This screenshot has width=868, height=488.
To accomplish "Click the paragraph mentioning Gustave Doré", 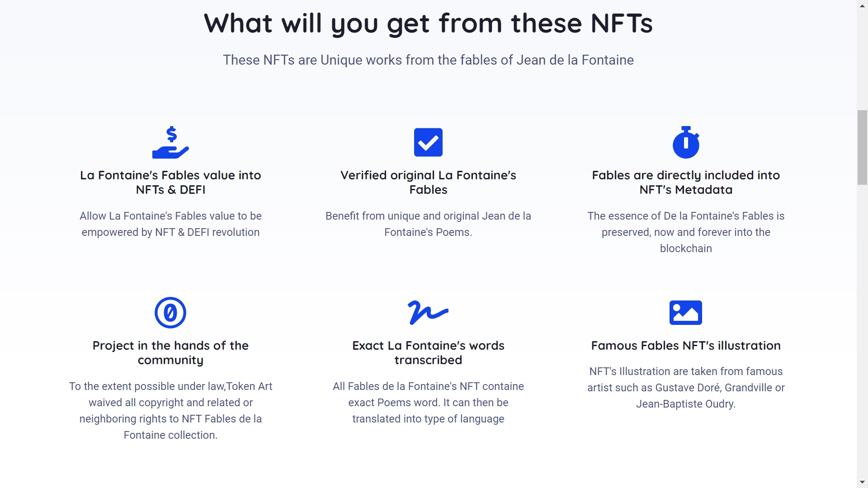I will 686,388.
